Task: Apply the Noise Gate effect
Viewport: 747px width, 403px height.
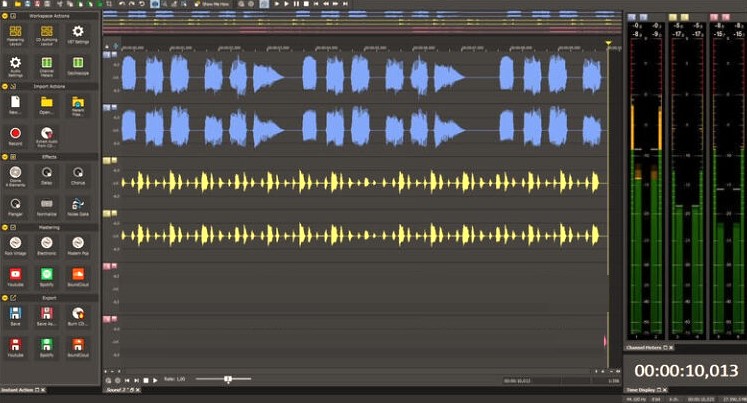Action: pos(78,207)
